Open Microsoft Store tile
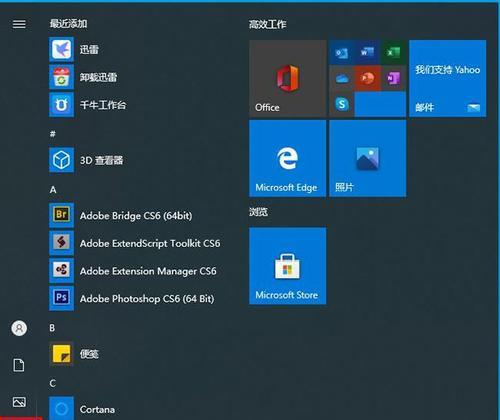This screenshot has height=420, width=500. [x=288, y=266]
